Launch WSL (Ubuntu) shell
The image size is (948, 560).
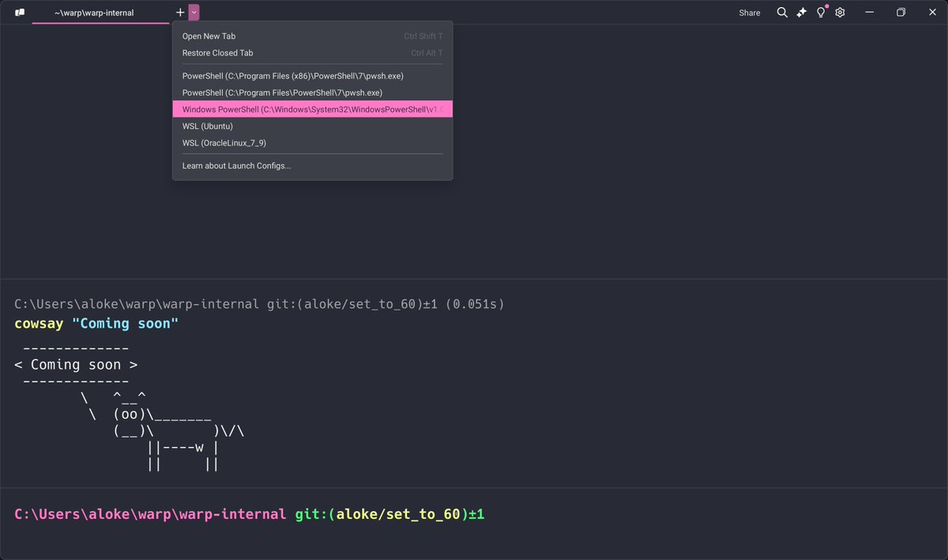click(x=313, y=126)
